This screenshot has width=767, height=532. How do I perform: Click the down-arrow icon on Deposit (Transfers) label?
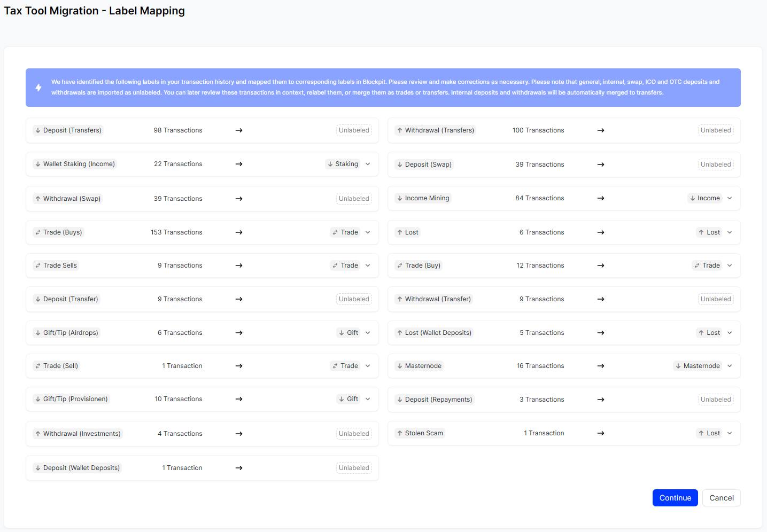point(37,130)
